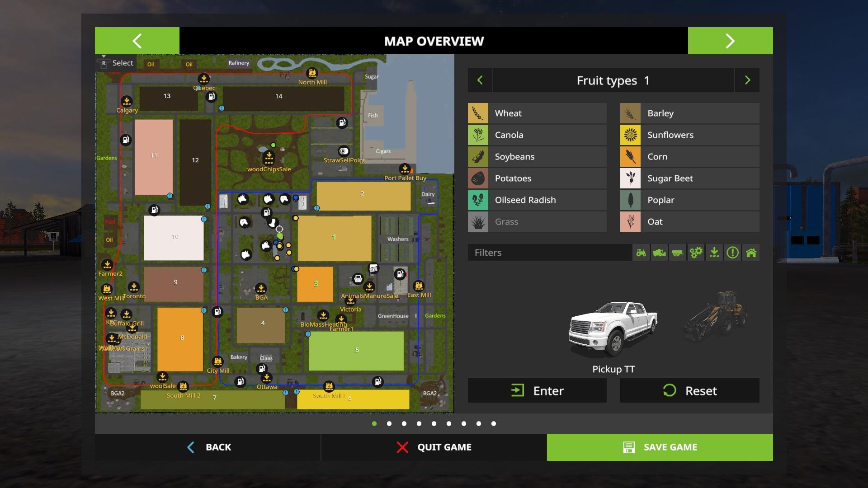Click the unloading points filter icon
This screenshot has width=868, height=488.
(x=714, y=253)
